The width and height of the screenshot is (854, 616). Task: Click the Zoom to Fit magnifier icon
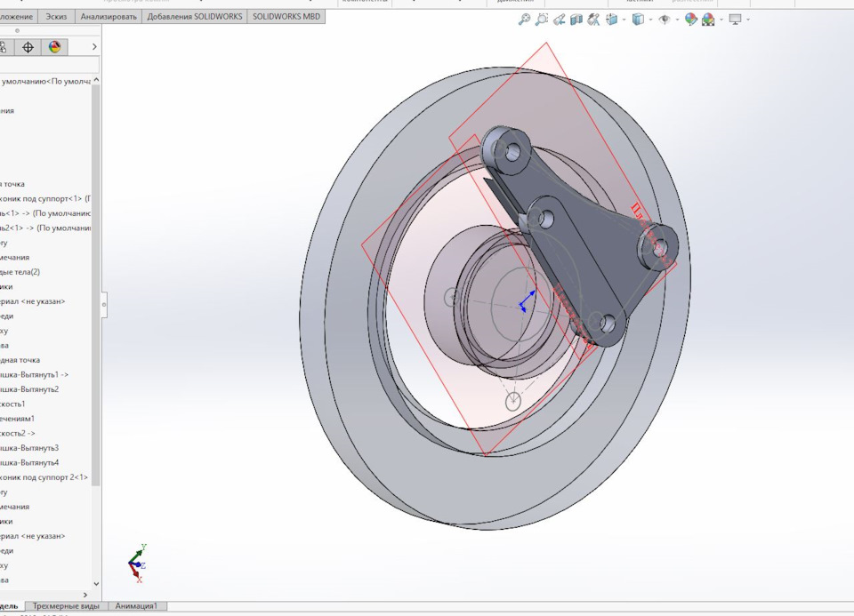[524, 20]
